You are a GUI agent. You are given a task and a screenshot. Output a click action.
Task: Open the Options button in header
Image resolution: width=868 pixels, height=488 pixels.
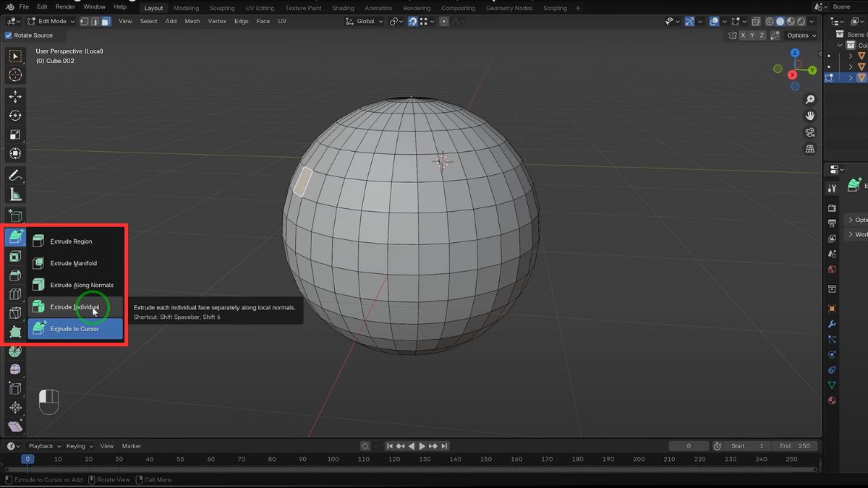click(800, 35)
